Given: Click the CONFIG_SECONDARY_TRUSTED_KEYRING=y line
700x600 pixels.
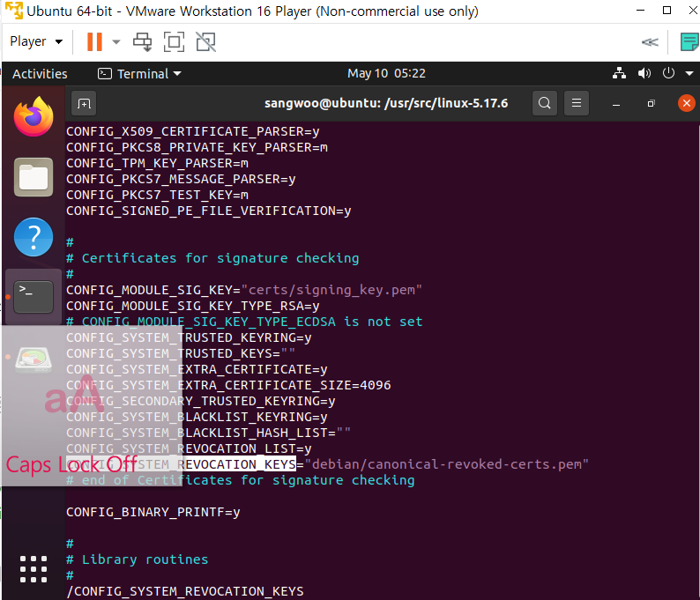Looking at the screenshot, I should (x=201, y=401).
